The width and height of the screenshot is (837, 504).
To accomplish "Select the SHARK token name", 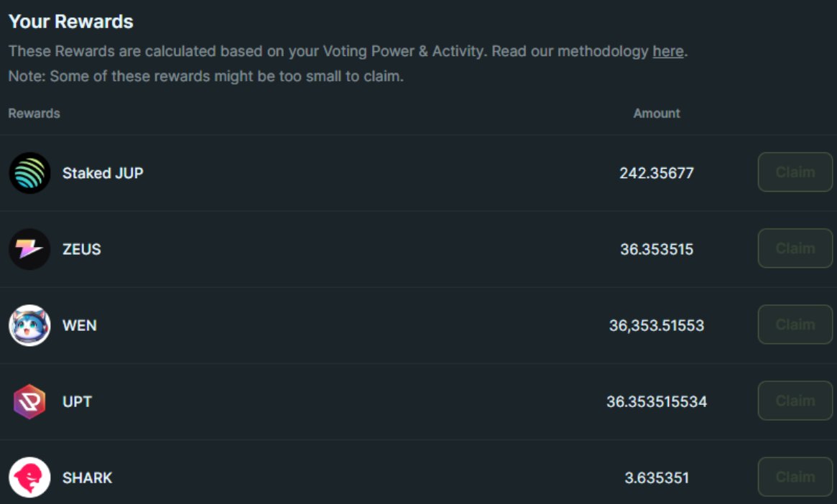I will 88,478.
